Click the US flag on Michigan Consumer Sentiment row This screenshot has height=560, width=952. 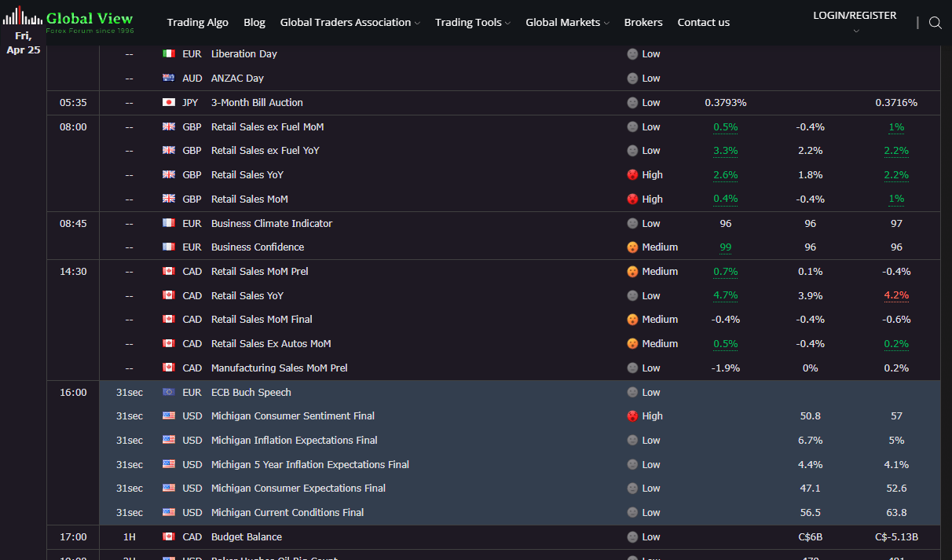click(x=168, y=416)
